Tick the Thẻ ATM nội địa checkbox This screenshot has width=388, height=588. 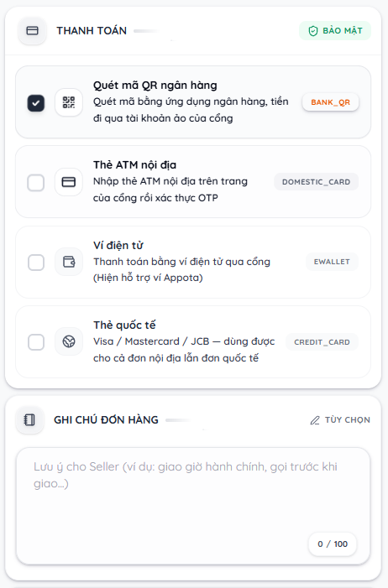click(35, 183)
